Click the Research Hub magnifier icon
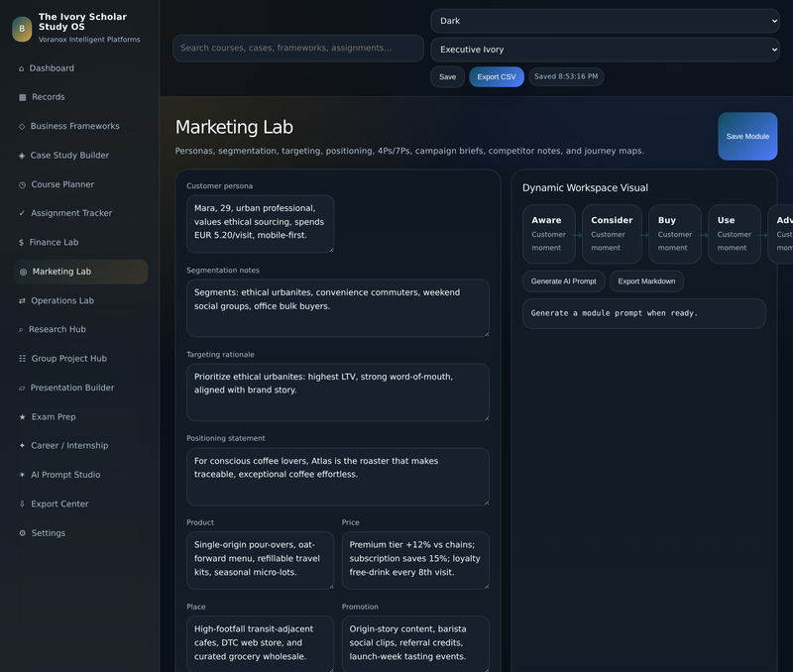Screen dimensions: 793x672 21,330
